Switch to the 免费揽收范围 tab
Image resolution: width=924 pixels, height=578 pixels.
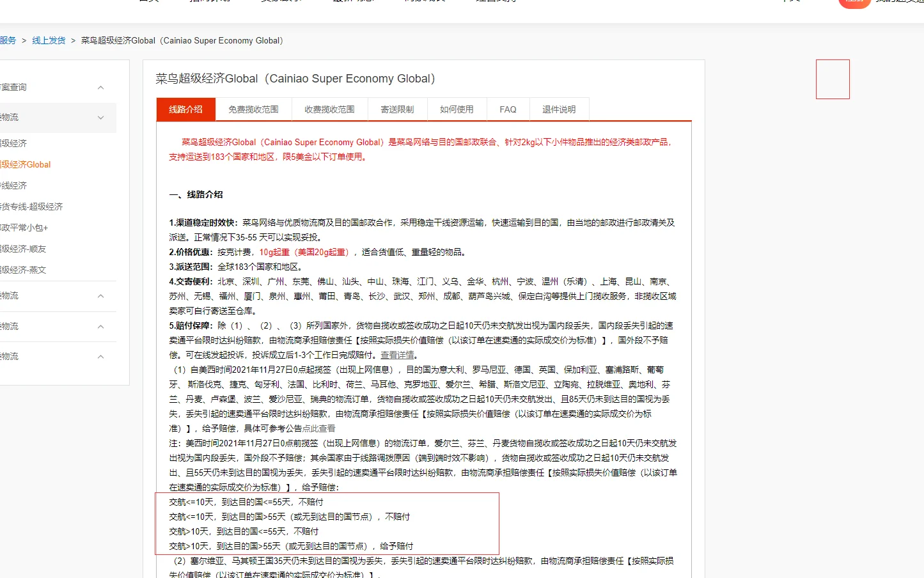[x=253, y=109]
